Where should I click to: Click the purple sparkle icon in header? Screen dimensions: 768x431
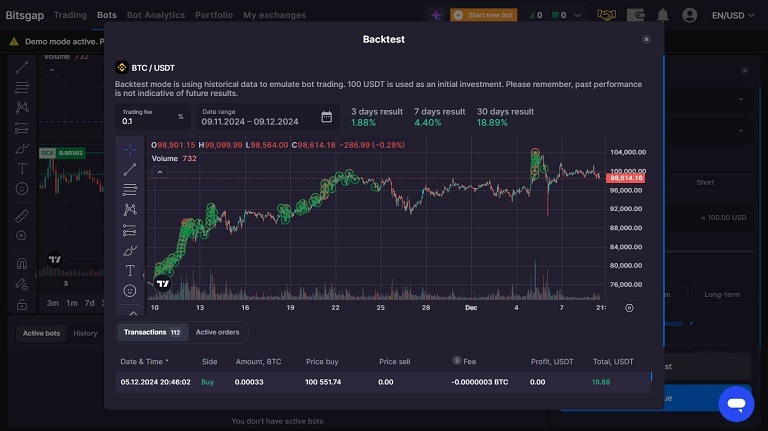[436, 15]
